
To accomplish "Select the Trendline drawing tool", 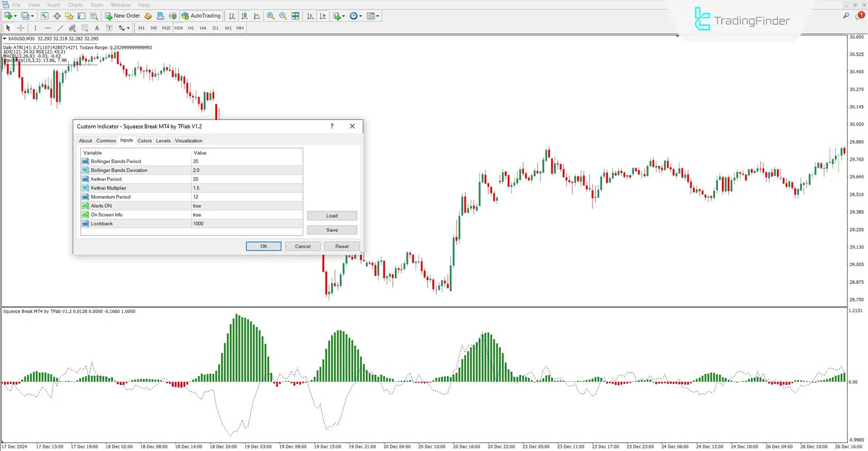I will tap(60, 28).
